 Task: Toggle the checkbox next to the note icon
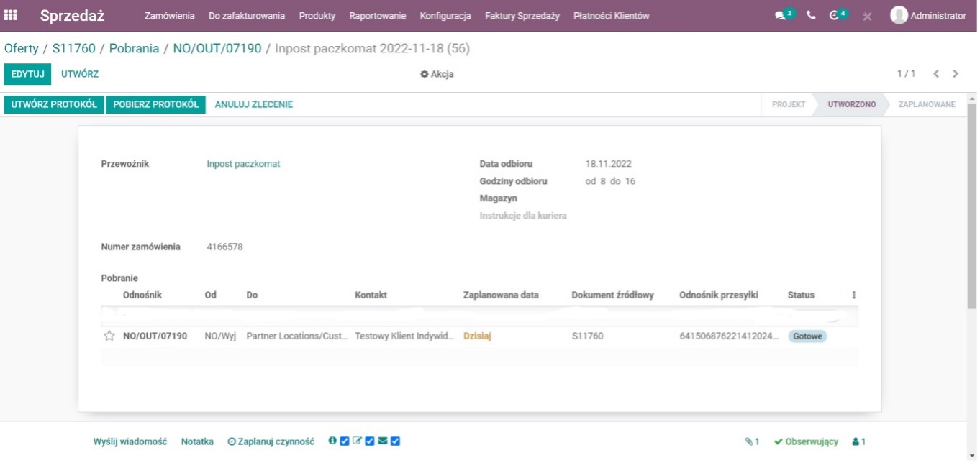pyautogui.click(x=370, y=441)
